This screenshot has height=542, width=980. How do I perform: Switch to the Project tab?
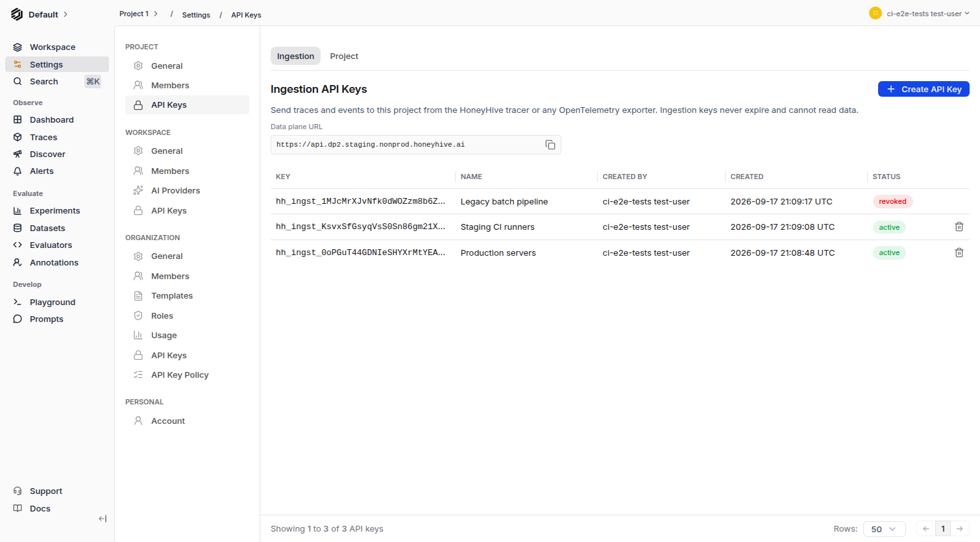pyautogui.click(x=344, y=56)
